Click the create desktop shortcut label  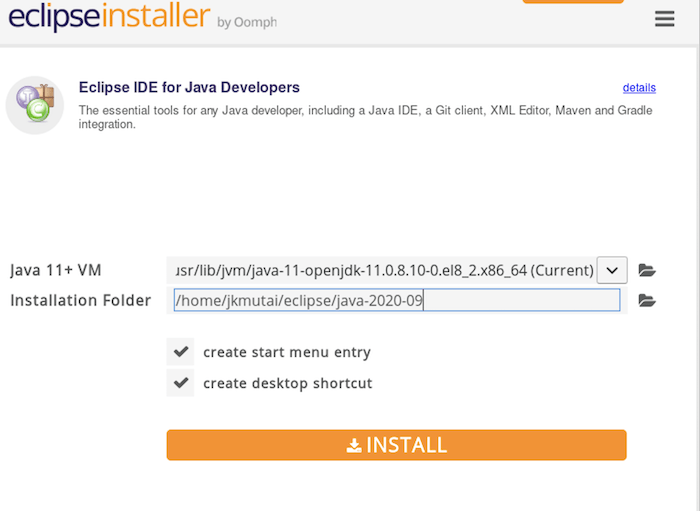288,383
